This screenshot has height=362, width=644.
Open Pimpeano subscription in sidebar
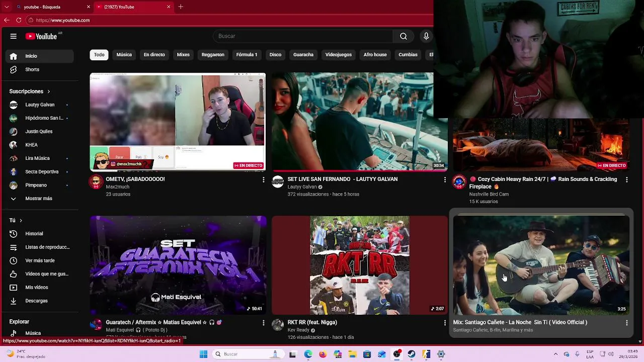(x=40, y=185)
